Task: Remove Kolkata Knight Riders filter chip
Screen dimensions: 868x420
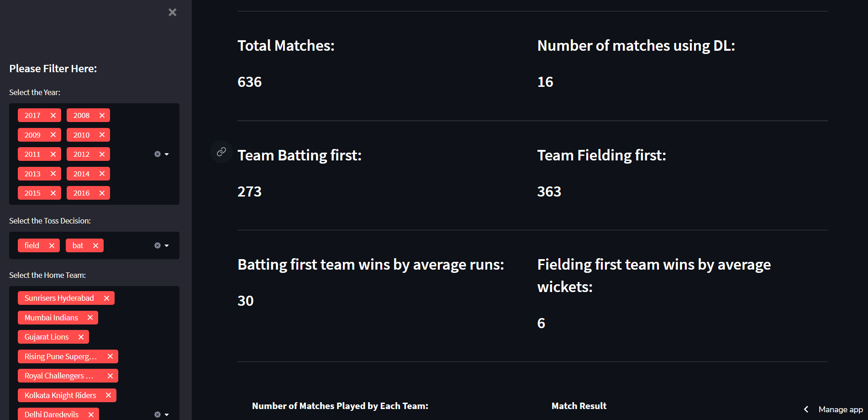Action: (x=108, y=395)
